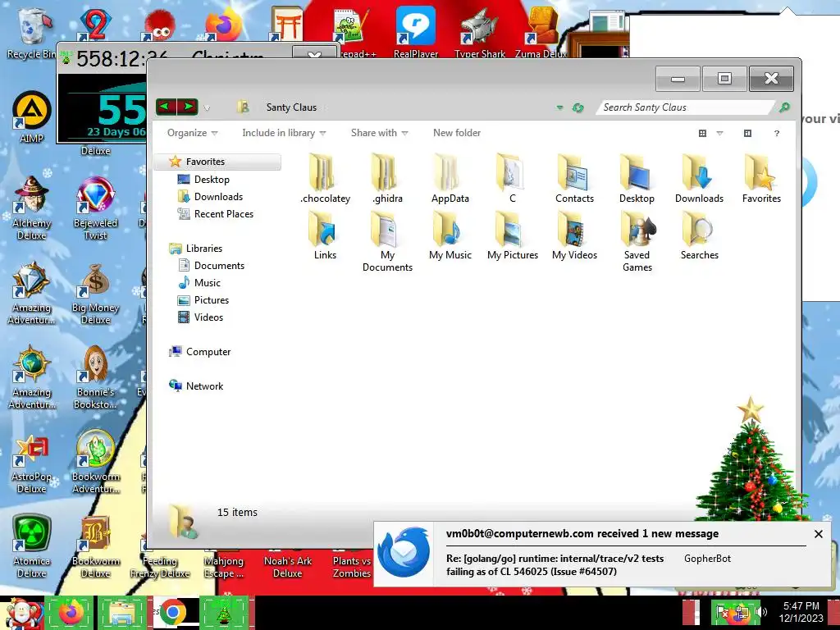Open Bookworm Deluxe desktop shortcut
Viewport: 840px width, 630px height.
pos(95,546)
